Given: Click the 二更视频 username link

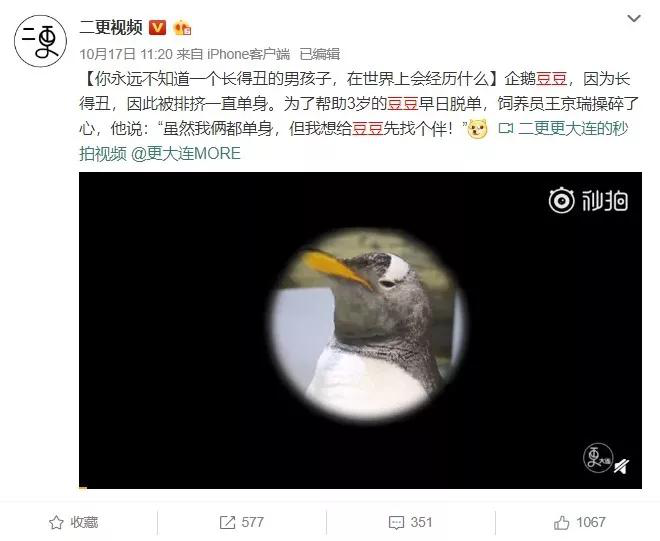Looking at the screenshot, I should pos(112,28).
